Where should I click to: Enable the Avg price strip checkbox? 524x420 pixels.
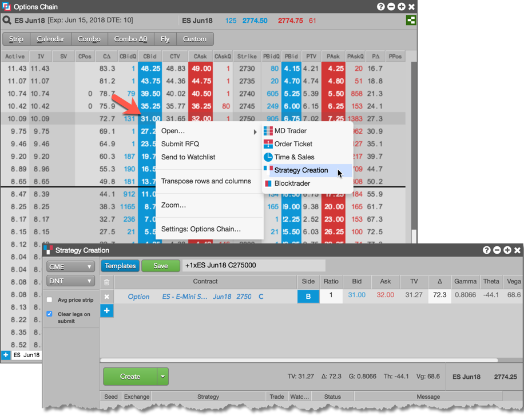click(x=50, y=300)
